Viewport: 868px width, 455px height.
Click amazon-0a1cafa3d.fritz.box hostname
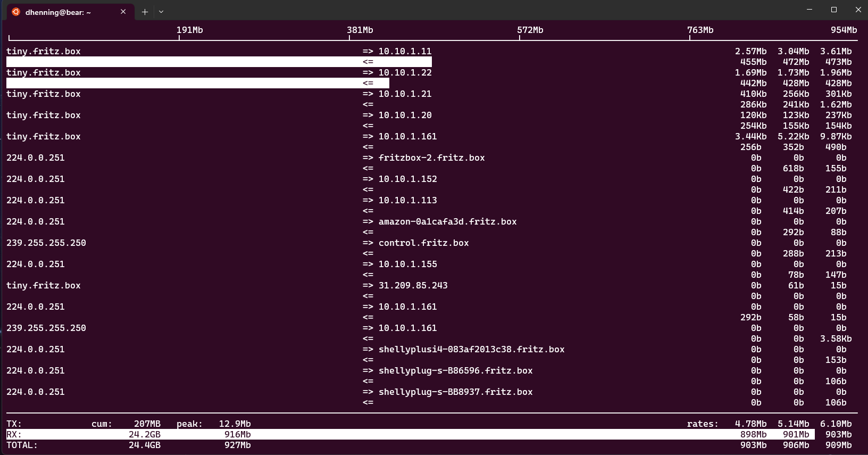point(447,221)
